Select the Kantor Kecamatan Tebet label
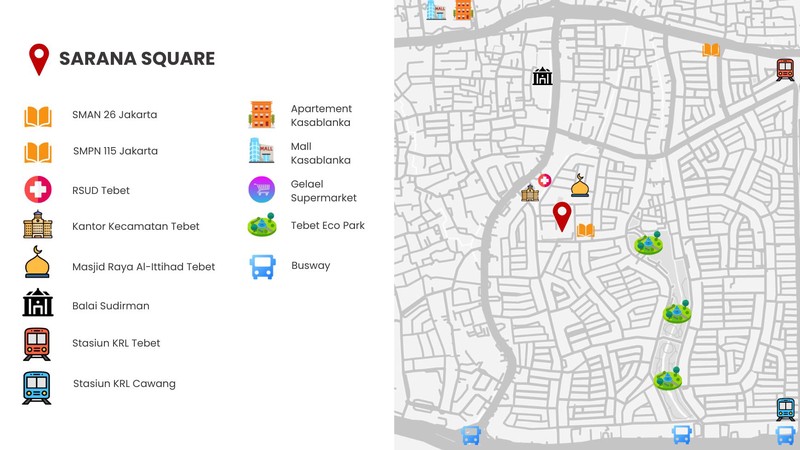This screenshot has height=450, width=800. (x=136, y=227)
